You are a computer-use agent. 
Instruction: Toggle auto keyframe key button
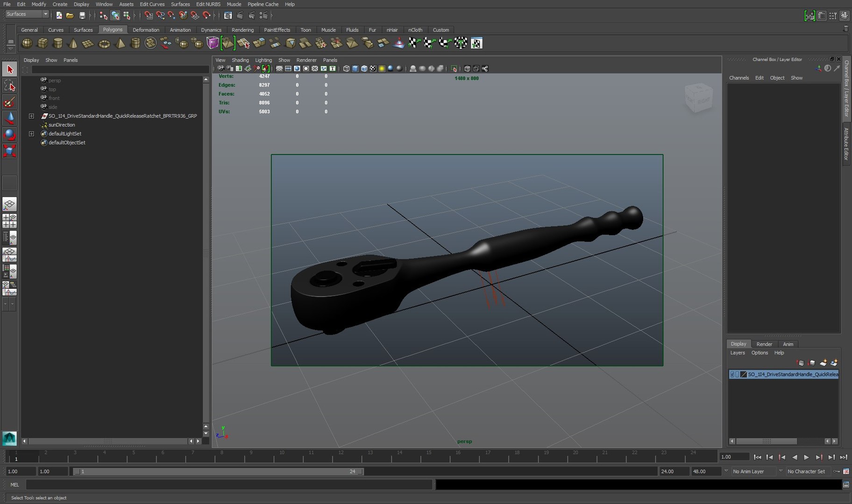click(837, 471)
